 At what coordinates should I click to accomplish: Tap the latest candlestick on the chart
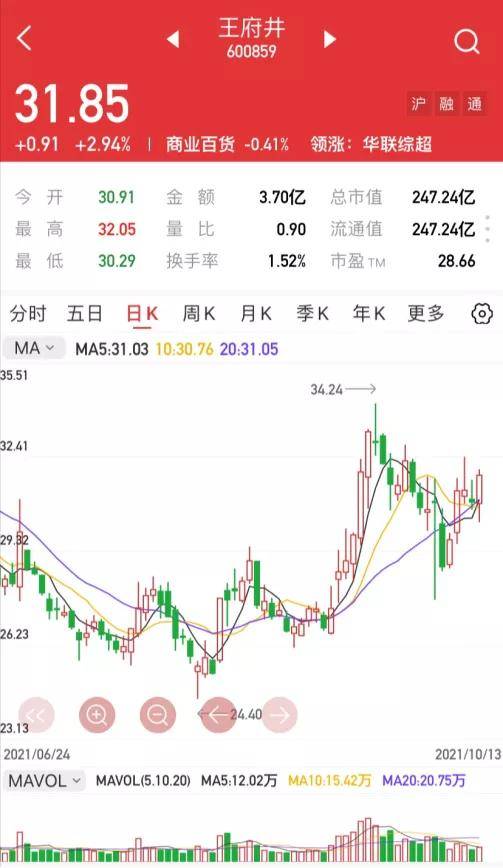click(479, 495)
